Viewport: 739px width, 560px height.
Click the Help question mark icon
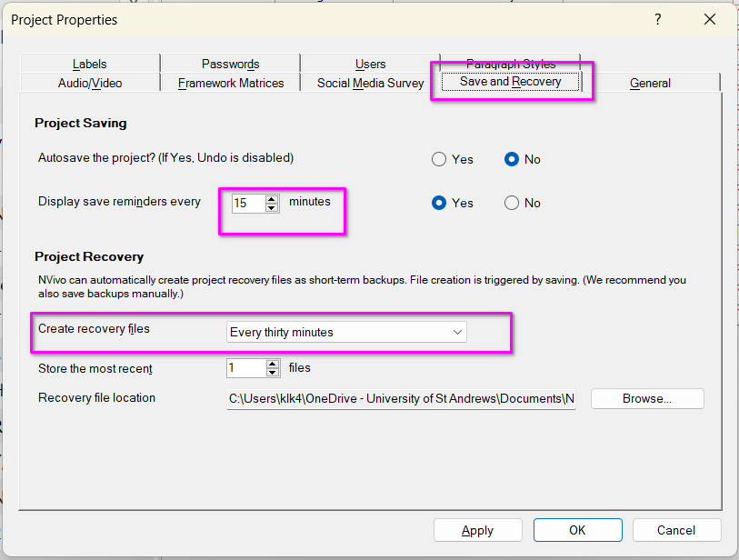tap(658, 20)
